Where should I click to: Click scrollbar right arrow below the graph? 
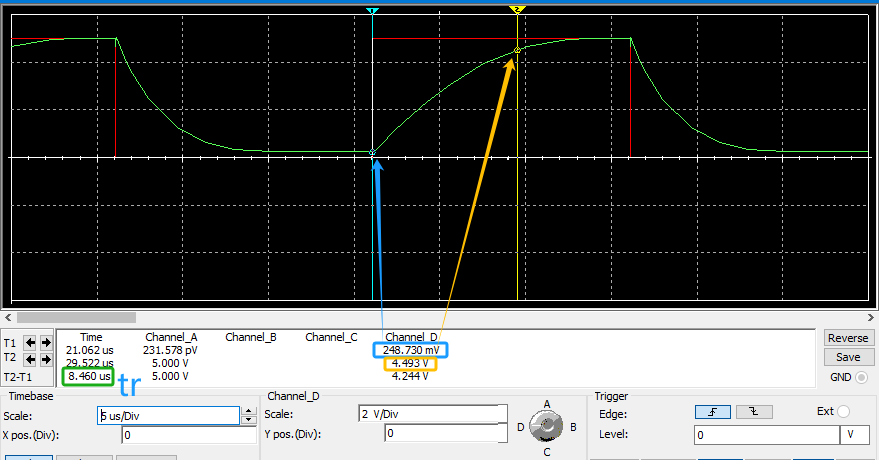(871, 318)
